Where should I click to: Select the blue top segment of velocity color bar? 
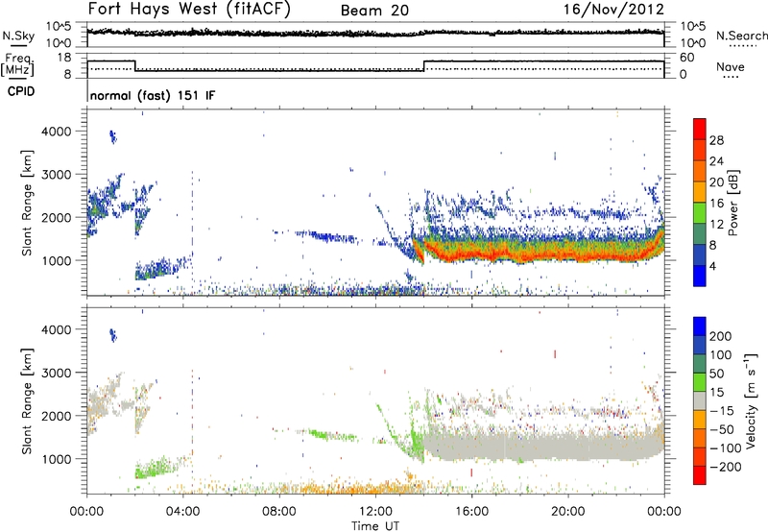[700, 326]
